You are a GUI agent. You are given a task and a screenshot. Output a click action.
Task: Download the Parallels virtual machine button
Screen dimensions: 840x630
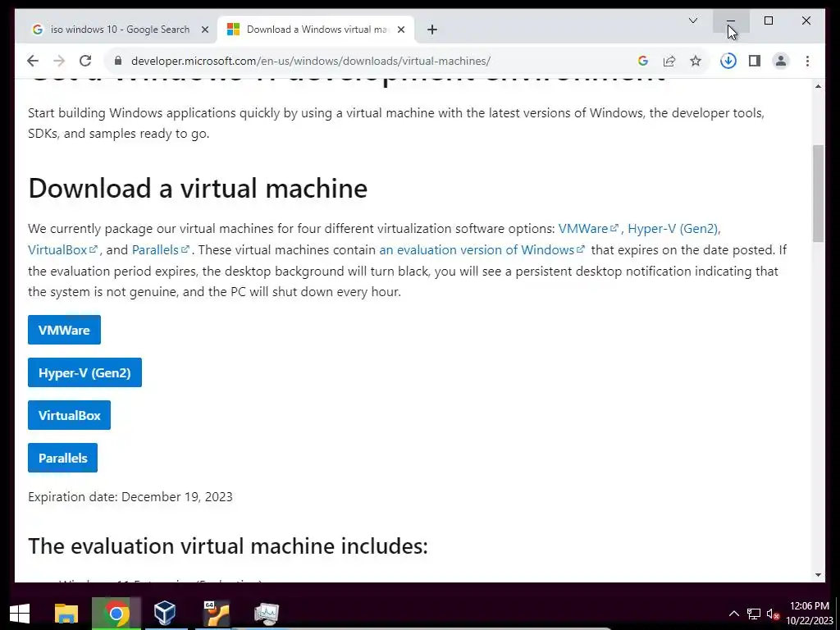(x=62, y=458)
